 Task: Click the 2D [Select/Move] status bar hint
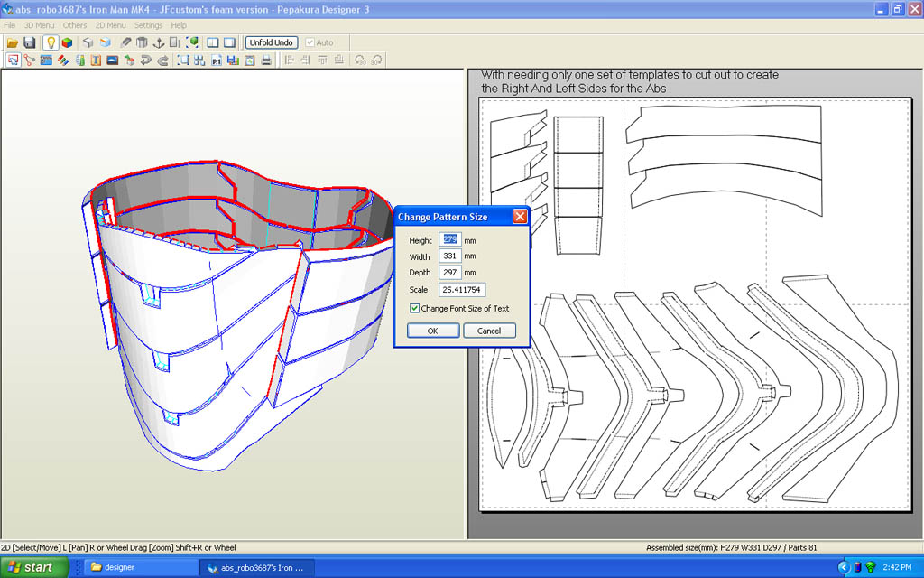[x=118, y=548]
